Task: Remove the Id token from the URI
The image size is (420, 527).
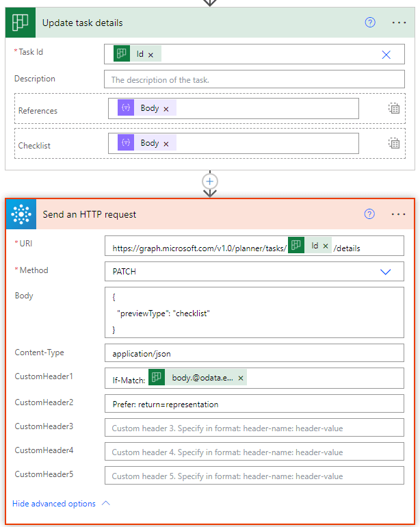Action: tap(326, 246)
